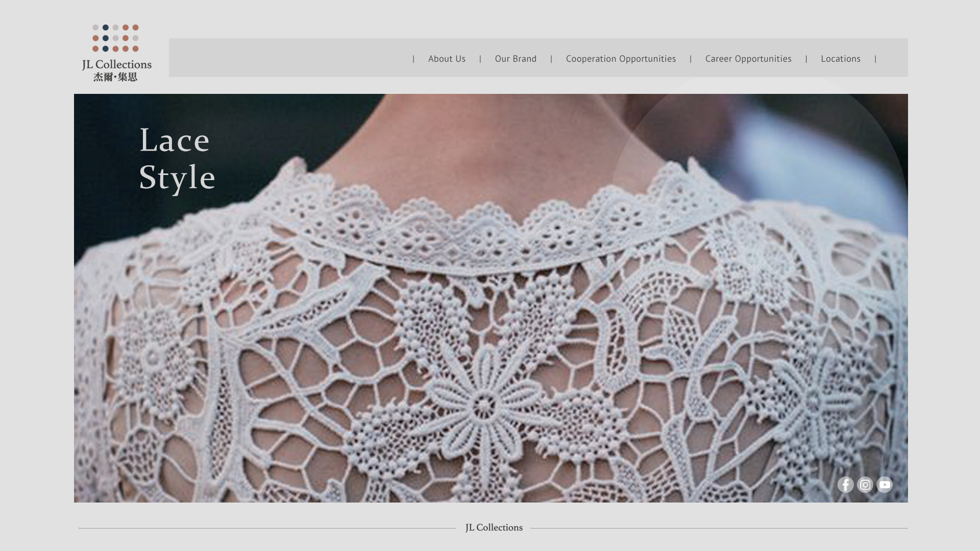Go to Our Brand page

[516, 59]
